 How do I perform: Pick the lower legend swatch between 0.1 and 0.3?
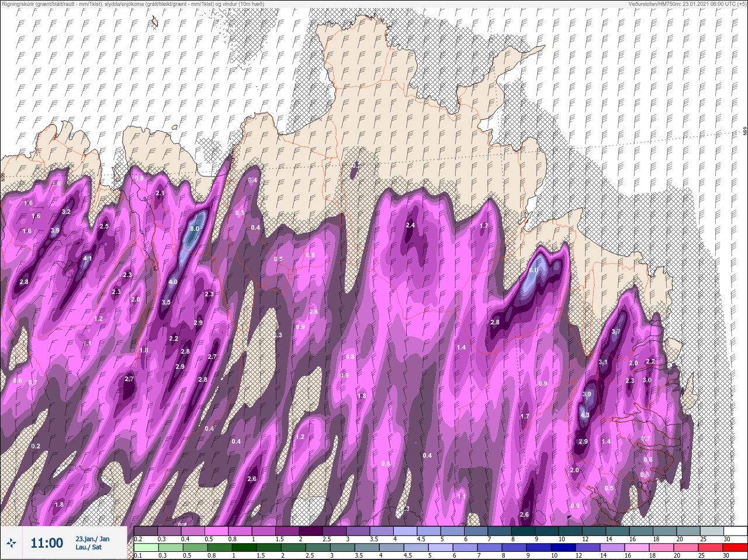pos(146,548)
